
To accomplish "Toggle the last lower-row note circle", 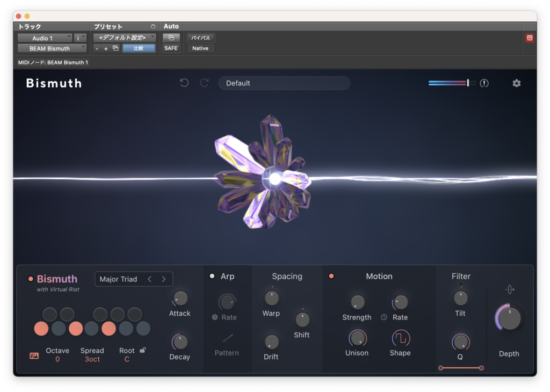I will pos(143,329).
